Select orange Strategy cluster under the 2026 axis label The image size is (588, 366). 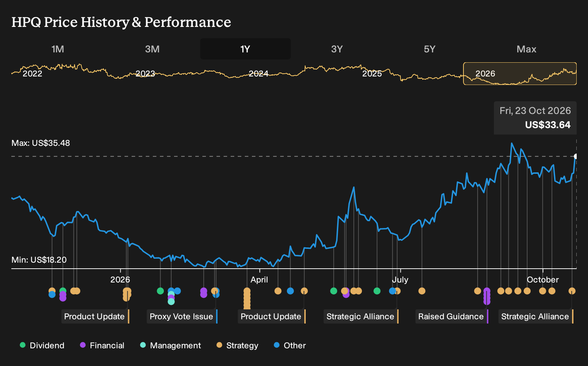tap(127, 294)
